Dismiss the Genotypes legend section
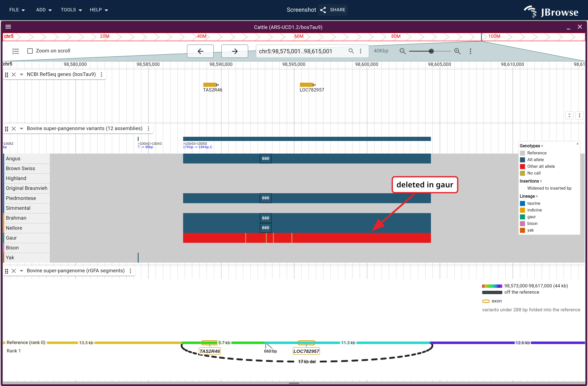The image size is (588, 386). coord(542,146)
